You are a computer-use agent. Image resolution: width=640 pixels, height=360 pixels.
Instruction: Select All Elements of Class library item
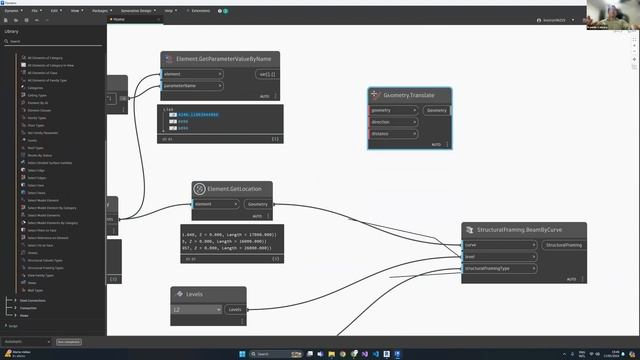[42, 73]
